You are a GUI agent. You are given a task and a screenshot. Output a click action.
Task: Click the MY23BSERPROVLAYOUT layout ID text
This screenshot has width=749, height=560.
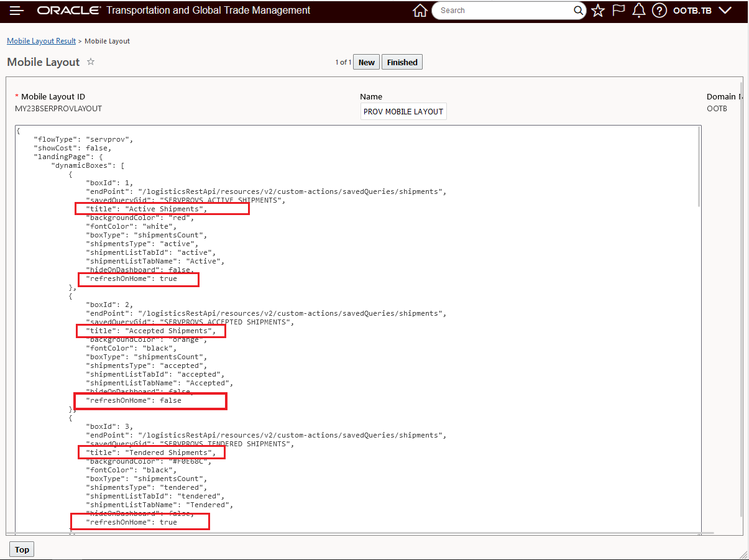[58, 109]
